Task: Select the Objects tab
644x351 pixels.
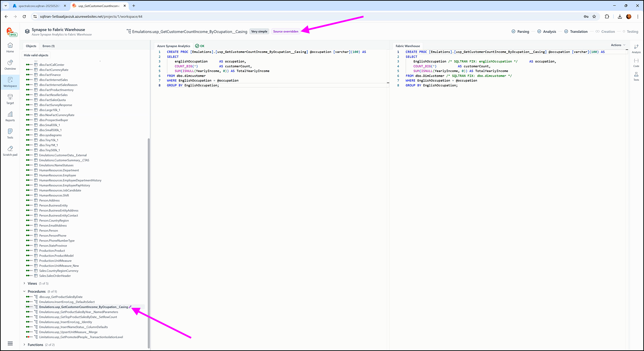Action: click(x=31, y=46)
